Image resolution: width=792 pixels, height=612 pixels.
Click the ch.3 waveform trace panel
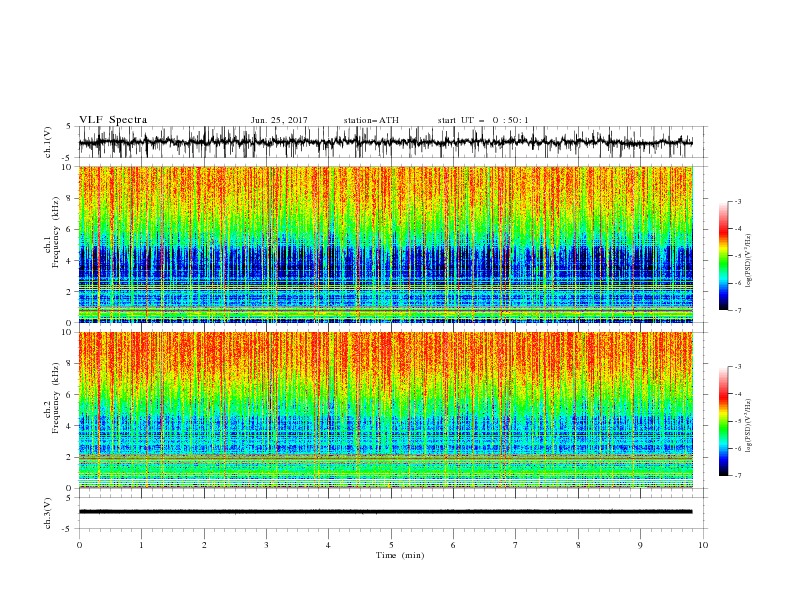[393, 513]
